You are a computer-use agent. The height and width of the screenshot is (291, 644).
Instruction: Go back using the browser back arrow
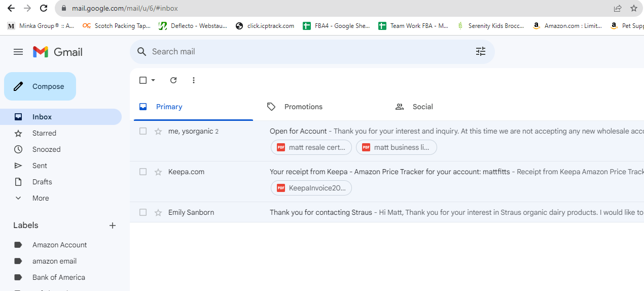pos(11,8)
